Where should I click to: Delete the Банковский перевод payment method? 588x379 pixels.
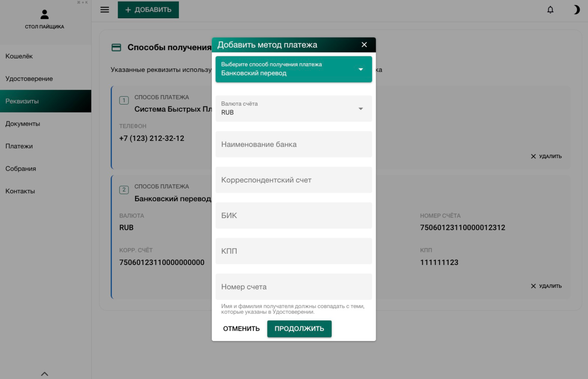(546, 286)
